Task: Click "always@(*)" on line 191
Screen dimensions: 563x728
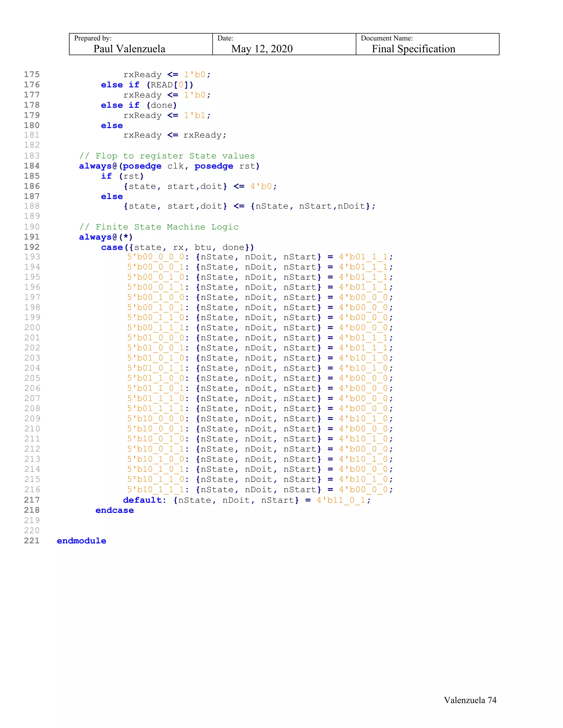Action: tap(106, 237)
